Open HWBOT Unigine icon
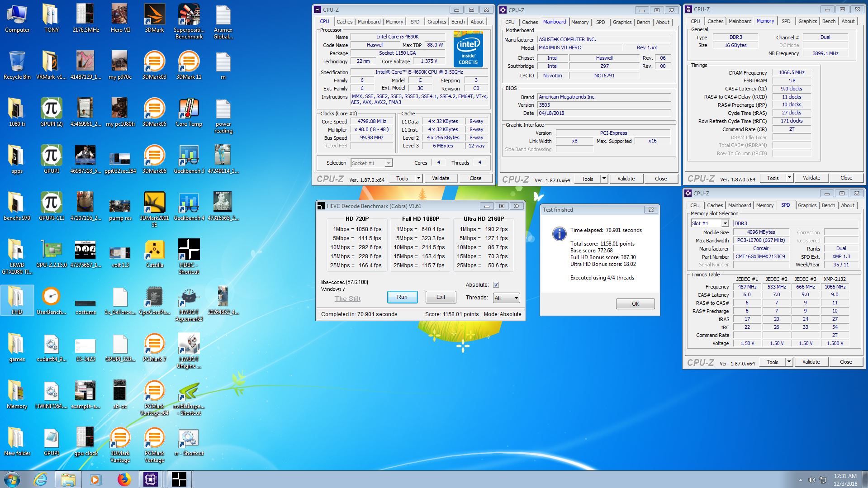Screen dimensions: 868x488 [x=189, y=351]
